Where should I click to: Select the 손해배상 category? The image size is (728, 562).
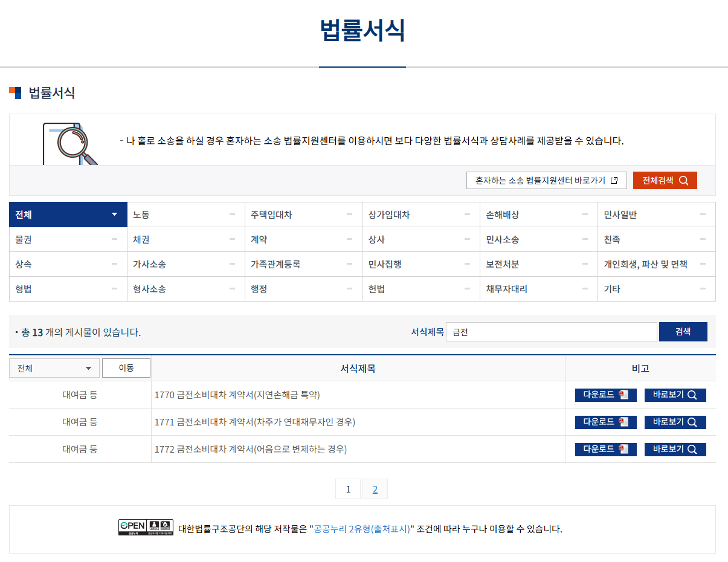539,215
